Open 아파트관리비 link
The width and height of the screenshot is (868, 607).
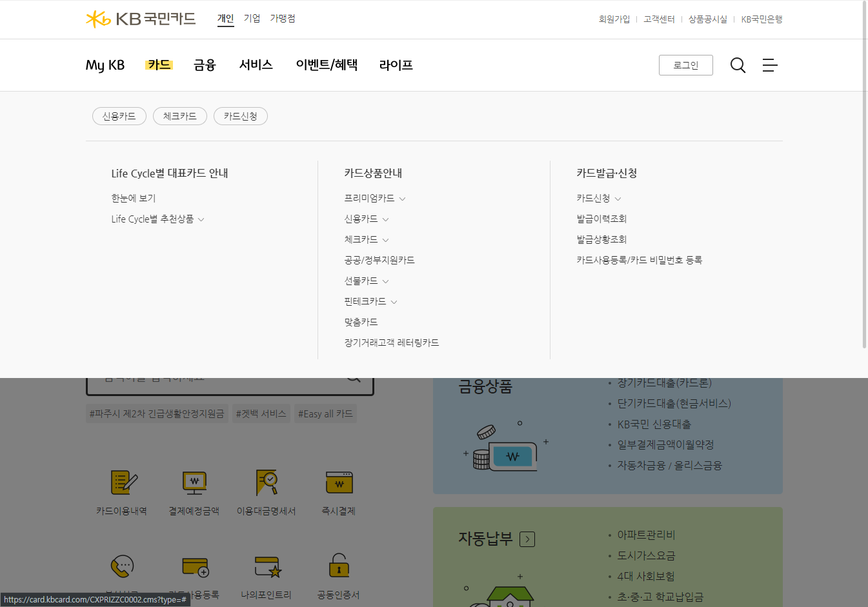(x=646, y=535)
